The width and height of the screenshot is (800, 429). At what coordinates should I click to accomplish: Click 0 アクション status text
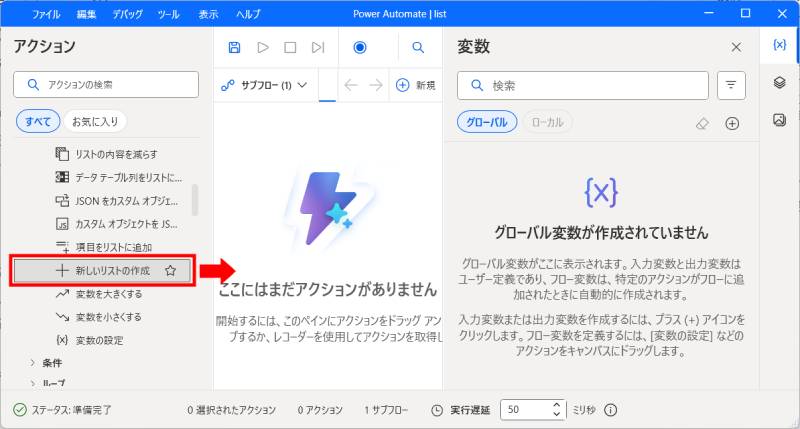(320, 410)
